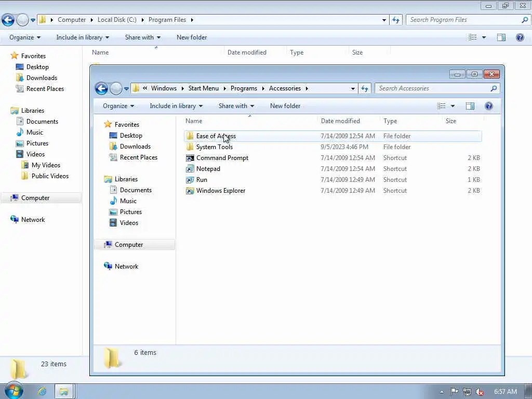Expand view options arrow in Accessories window
Image resolution: width=532 pixels, height=399 pixels.
click(453, 106)
